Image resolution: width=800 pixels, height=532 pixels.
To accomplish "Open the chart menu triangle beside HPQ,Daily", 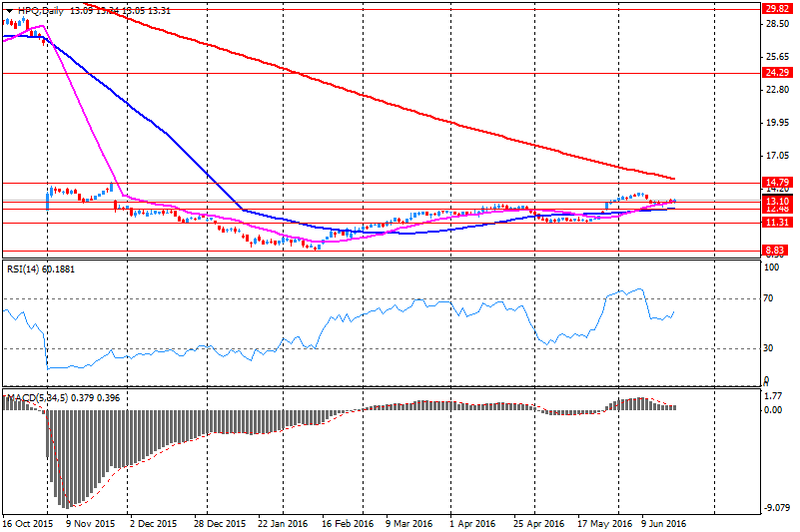I will coord(9,11).
